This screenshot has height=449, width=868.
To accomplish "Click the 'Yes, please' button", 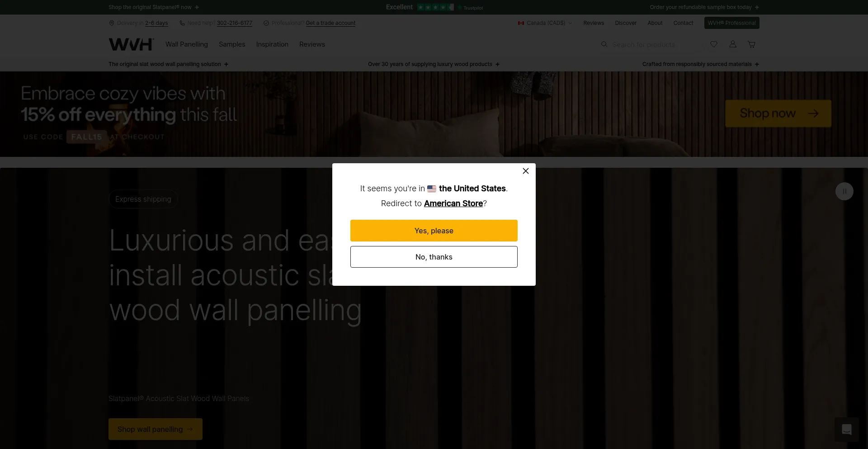I will point(434,231).
